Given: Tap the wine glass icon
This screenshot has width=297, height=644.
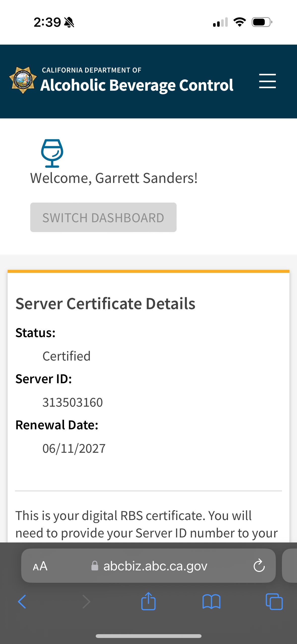Looking at the screenshot, I should (x=52, y=153).
